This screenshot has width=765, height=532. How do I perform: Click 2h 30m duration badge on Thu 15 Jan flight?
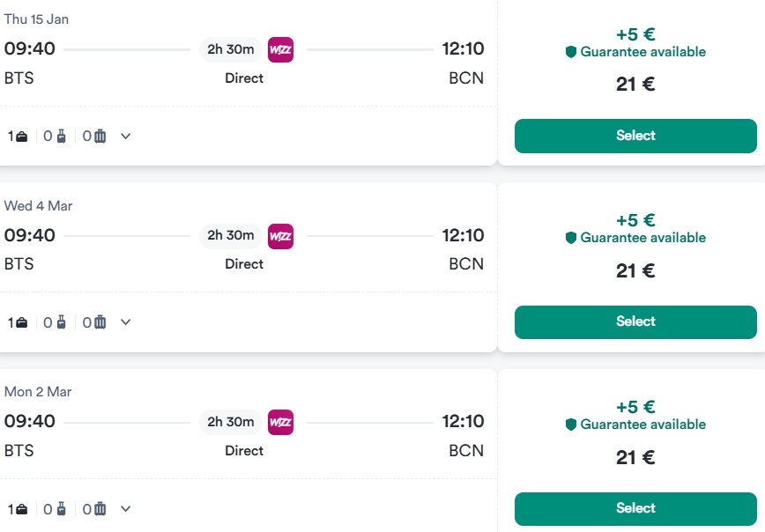tap(230, 49)
